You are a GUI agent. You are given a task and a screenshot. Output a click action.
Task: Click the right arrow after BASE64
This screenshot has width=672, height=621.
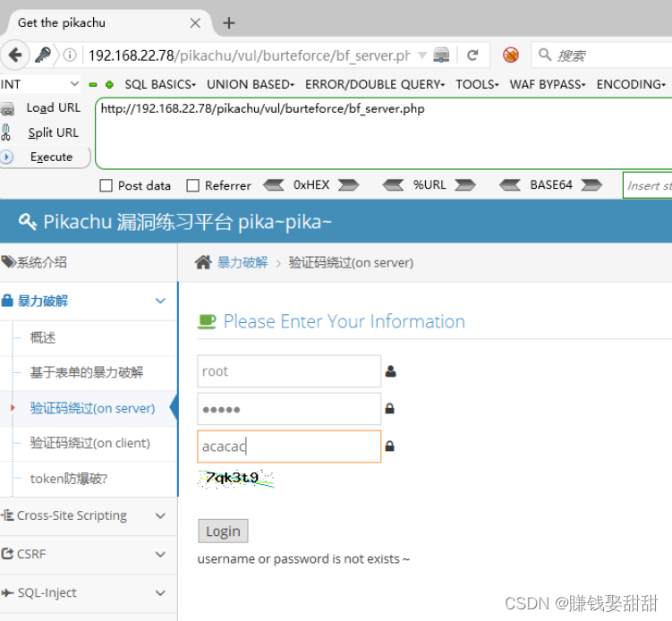coord(591,185)
